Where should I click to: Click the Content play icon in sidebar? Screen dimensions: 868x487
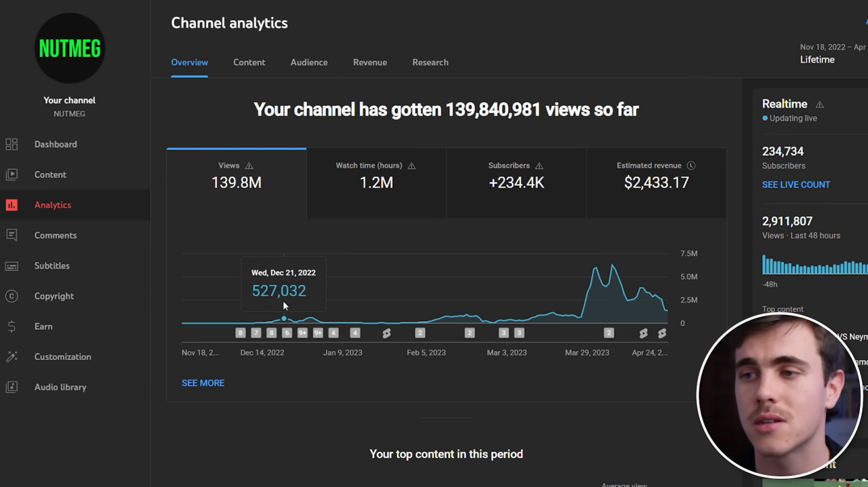point(11,175)
